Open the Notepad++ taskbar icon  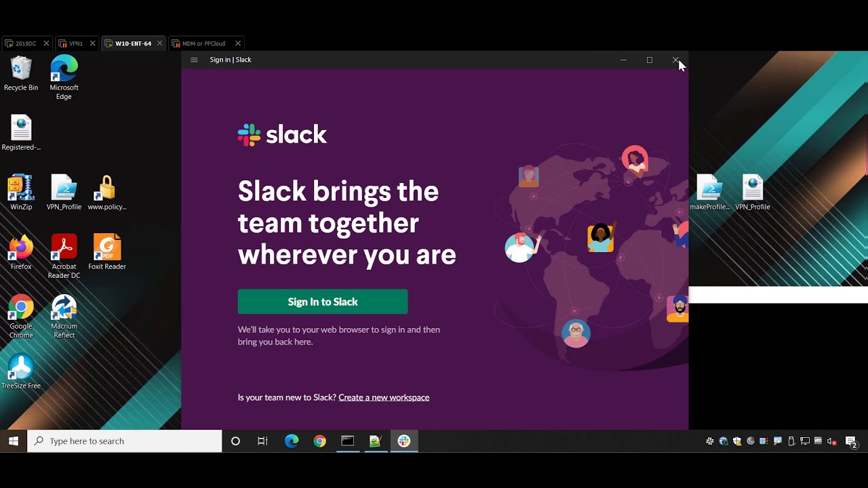tap(375, 441)
